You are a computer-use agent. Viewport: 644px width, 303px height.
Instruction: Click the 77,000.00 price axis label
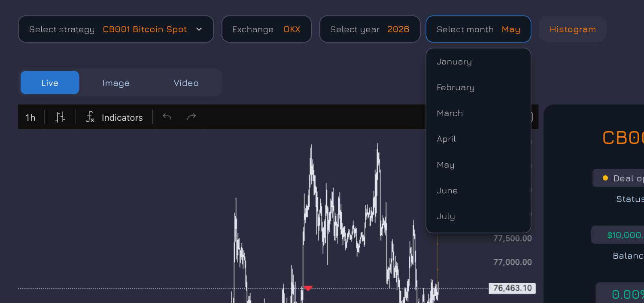513,262
